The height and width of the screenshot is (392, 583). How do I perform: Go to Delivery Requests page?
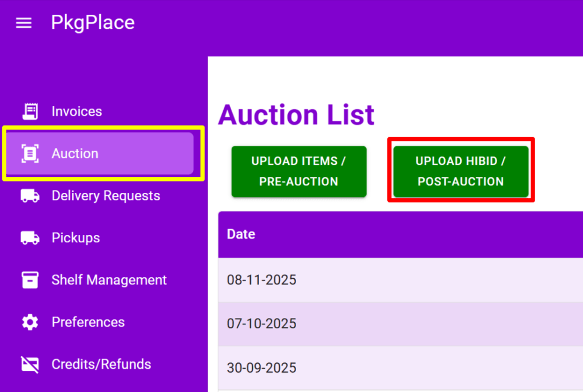[x=106, y=196]
